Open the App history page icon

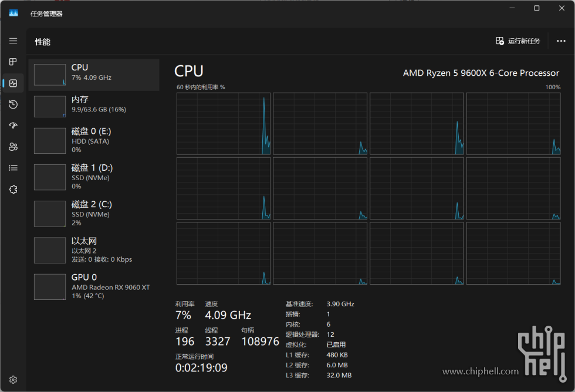(13, 104)
